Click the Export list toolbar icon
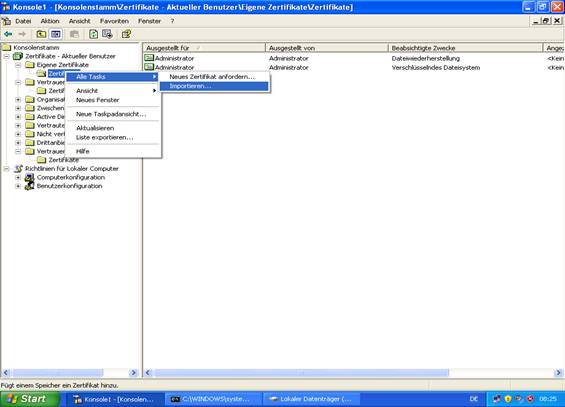This screenshot has height=407, width=565. point(107,34)
